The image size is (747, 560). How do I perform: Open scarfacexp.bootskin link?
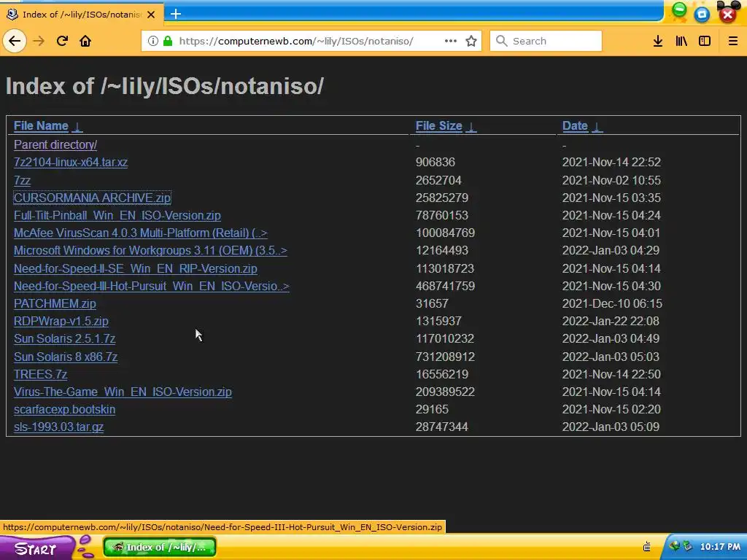click(64, 410)
